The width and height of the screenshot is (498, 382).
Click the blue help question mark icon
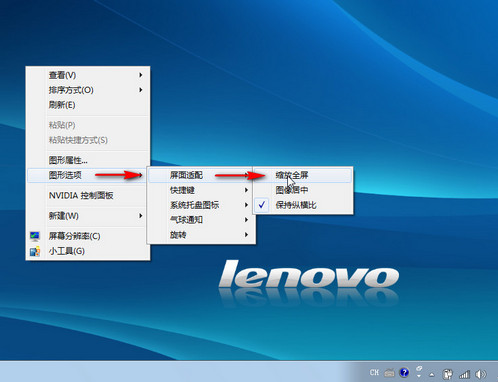(x=404, y=372)
